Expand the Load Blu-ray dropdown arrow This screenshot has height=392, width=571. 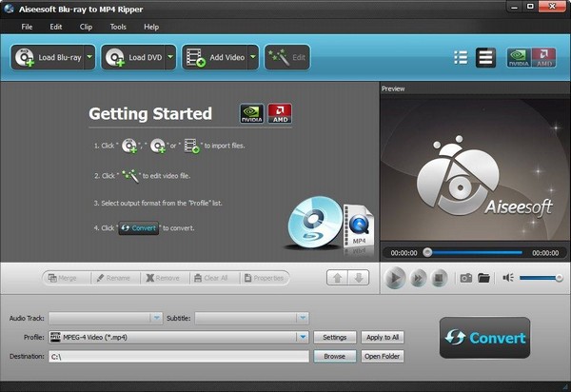89,57
